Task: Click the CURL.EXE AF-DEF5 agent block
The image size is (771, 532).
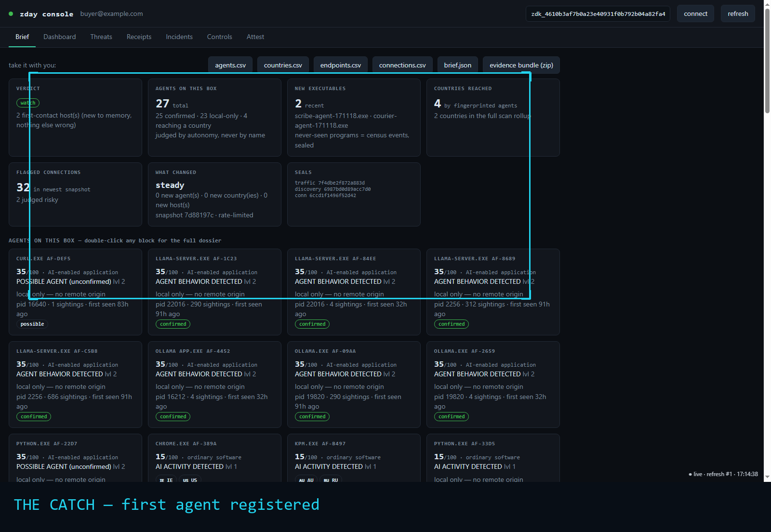Action: point(75,292)
